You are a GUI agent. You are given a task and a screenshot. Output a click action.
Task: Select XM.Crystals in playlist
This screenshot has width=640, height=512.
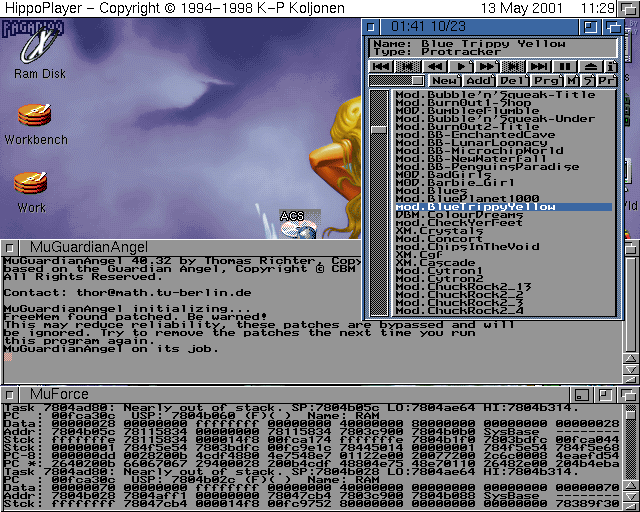[x=504, y=231]
